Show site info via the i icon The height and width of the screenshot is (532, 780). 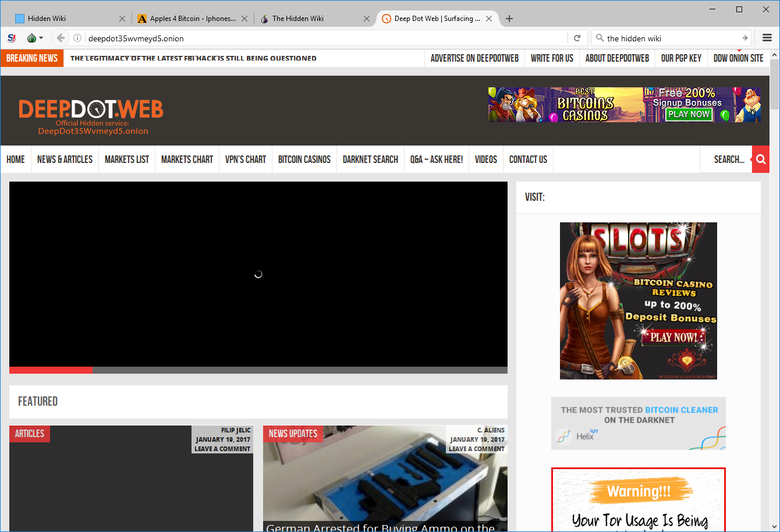(x=77, y=38)
